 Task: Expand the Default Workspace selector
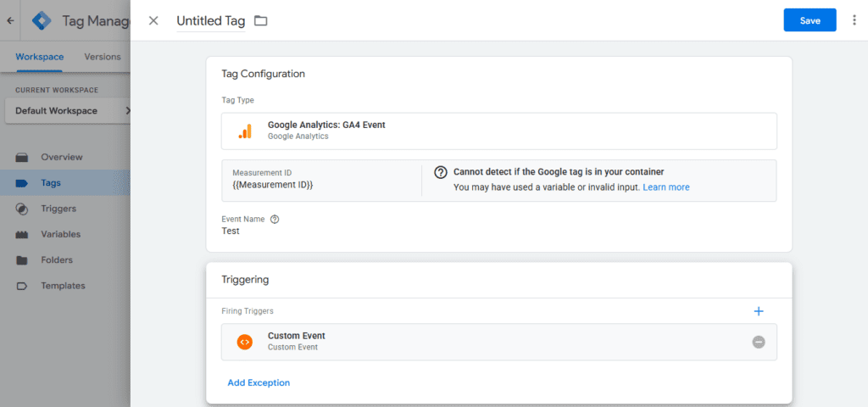(x=68, y=110)
